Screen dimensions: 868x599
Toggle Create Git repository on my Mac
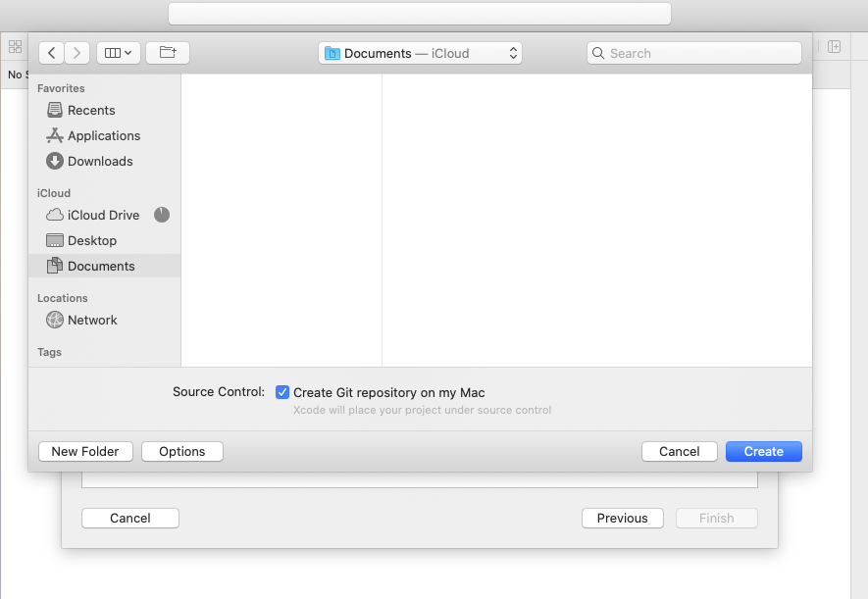(x=282, y=392)
